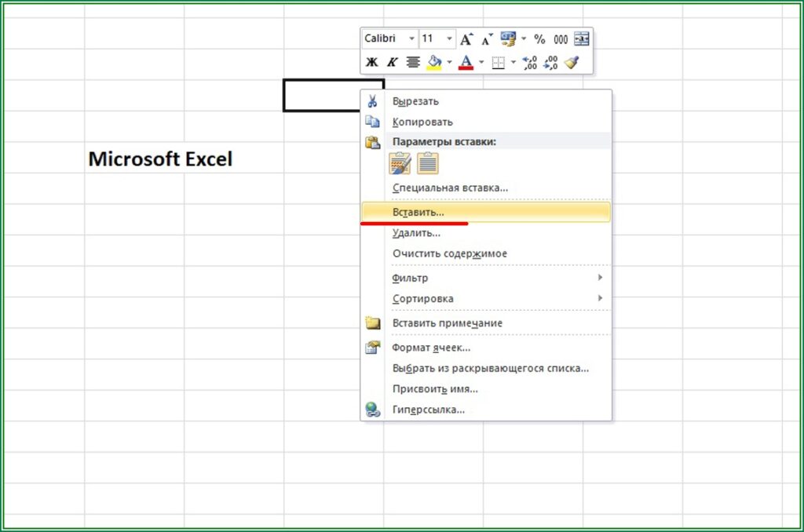804x532 pixels.
Task: Choose the paste with formatting brush option
Action: point(400,163)
